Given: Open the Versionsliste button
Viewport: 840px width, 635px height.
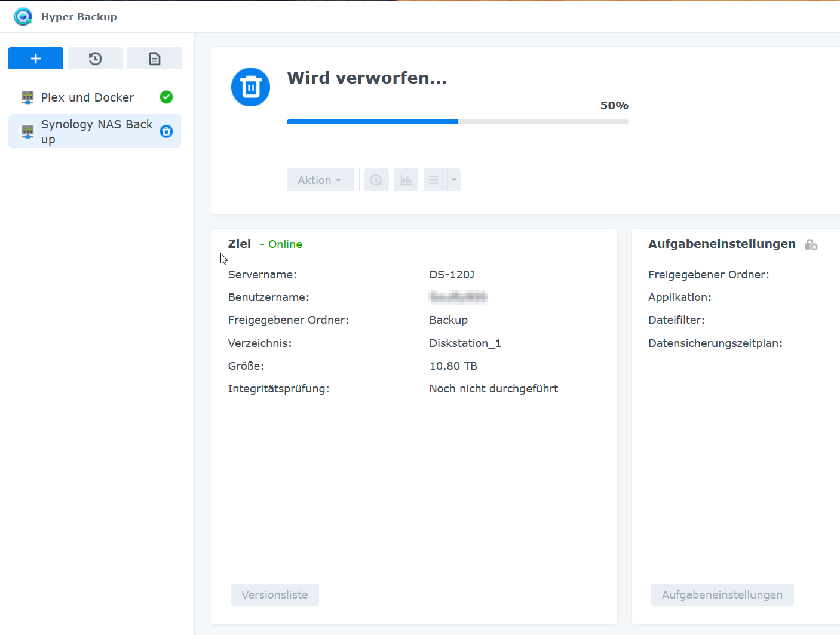Looking at the screenshot, I should [x=275, y=595].
